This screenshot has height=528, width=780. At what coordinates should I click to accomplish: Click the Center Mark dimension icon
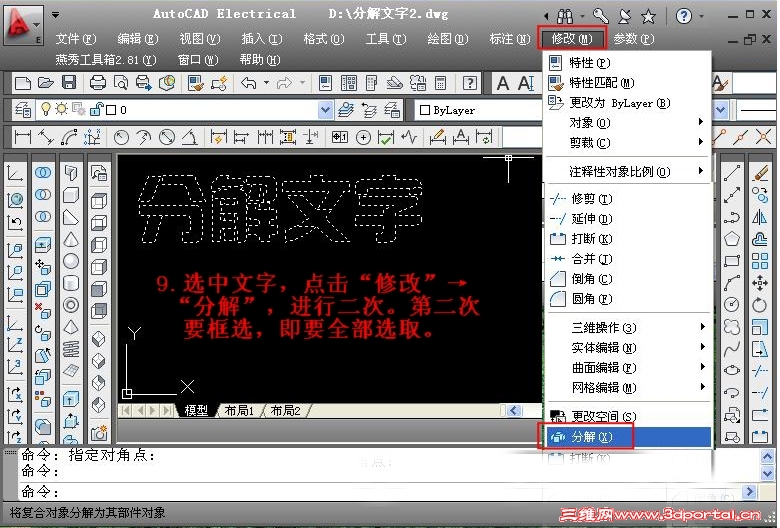tap(364, 137)
